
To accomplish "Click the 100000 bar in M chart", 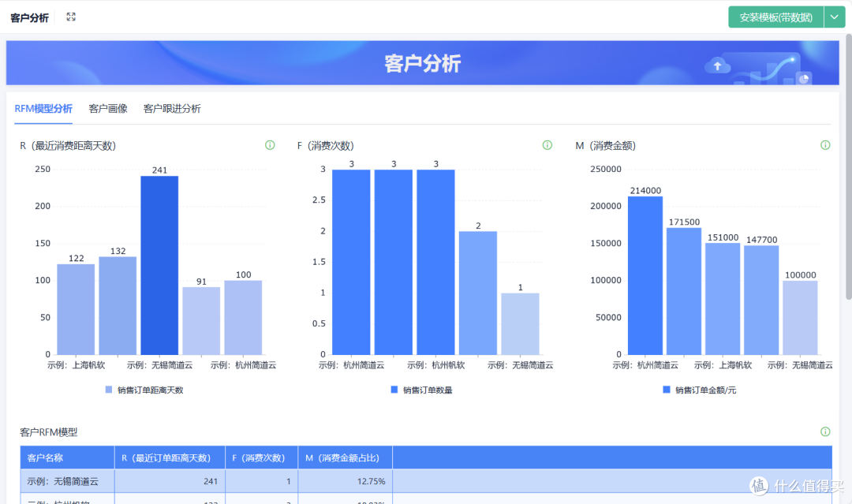I will tap(801, 318).
